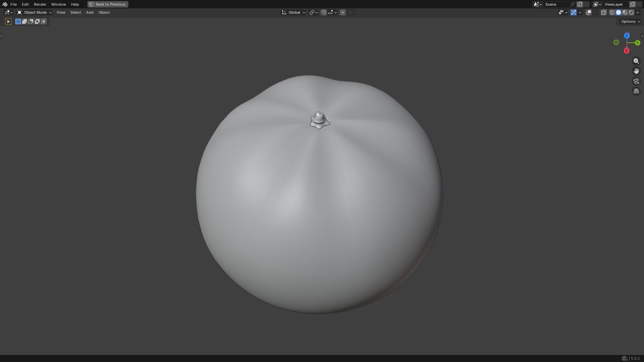Create a new scene with copy icon
The image size is (644, 362).
580,4
